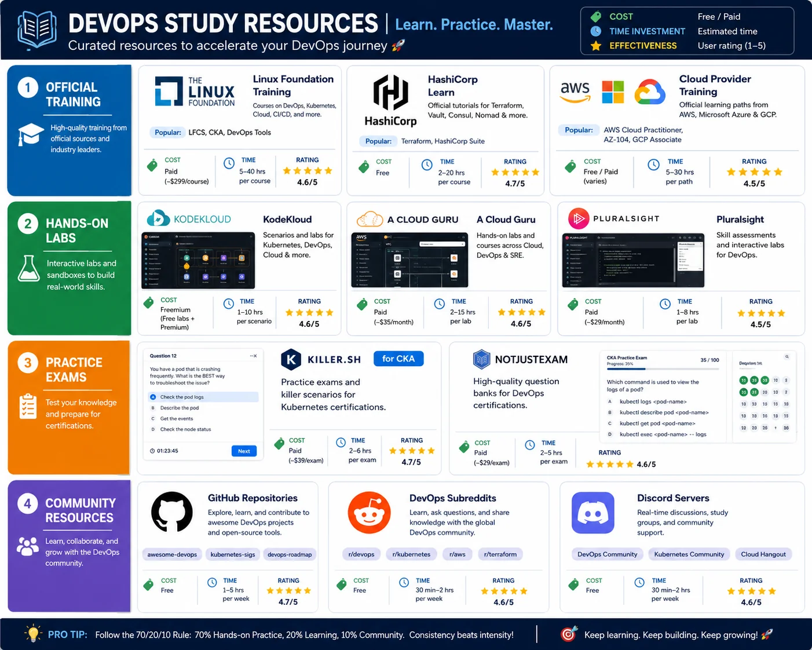Choose option B 'kubectl describe pod <pod-name>'
This screenshot has height=650, width=812.
(658, 412)
